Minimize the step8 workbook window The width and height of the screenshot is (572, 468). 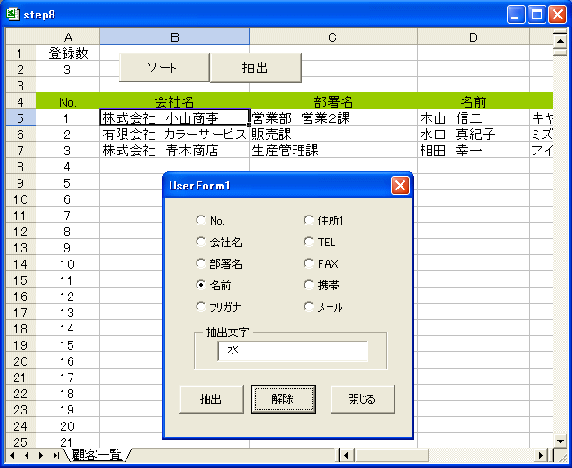[516, 15]
